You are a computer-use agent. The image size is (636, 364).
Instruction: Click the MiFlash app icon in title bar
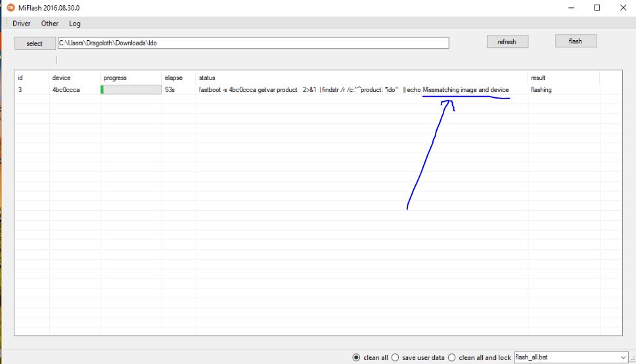tap(11, 8)
